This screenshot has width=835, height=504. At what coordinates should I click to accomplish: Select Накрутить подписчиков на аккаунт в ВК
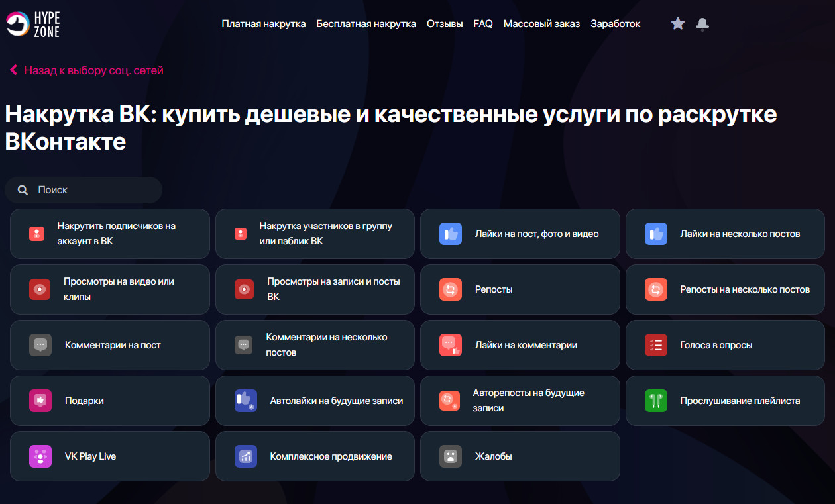coord(117,234)
